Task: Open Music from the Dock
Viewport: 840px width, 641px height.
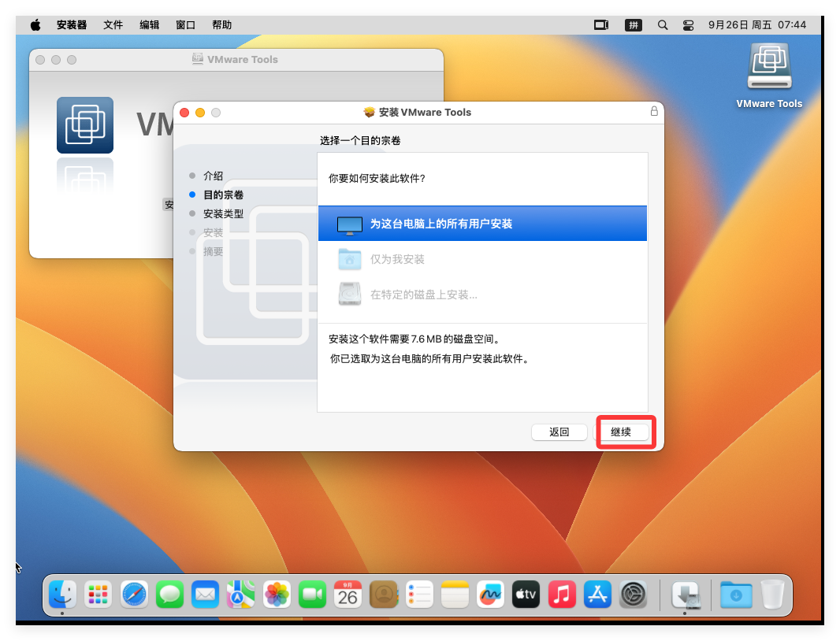Action: [x=562, y=595]
